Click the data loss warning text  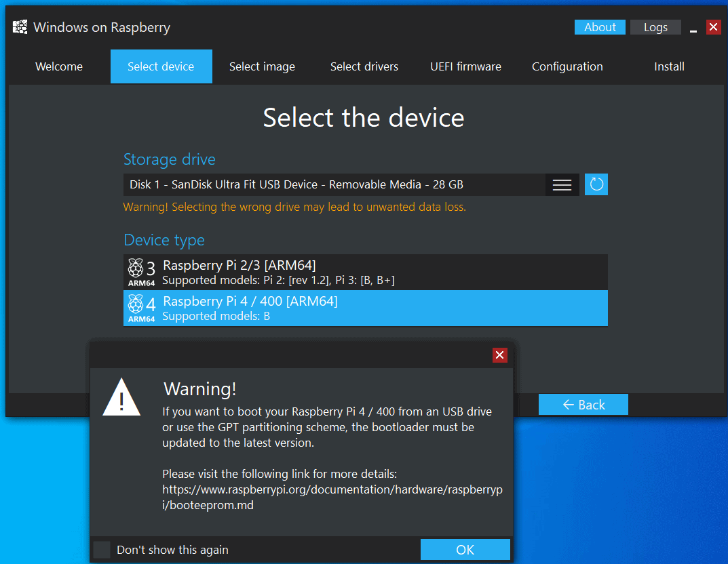[x=294, y=207]
